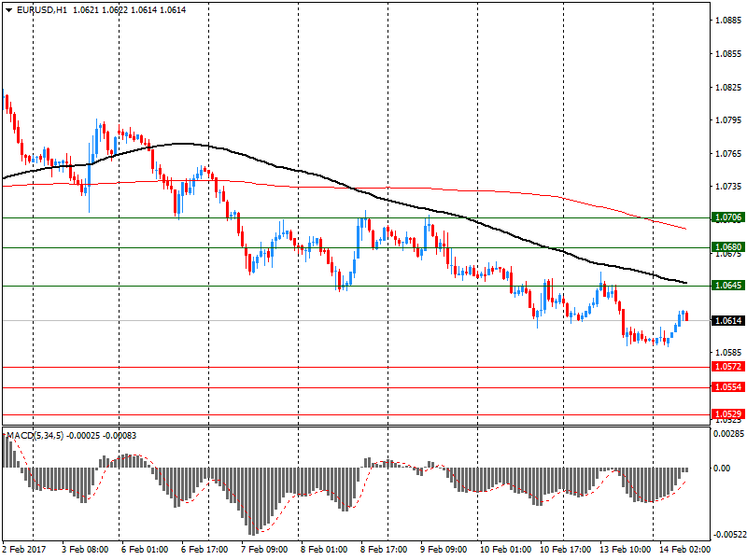This screenshot has width=747, height=560.
Task: Select the EURUSD,H1 chart title text
Action: coord(42,10)
